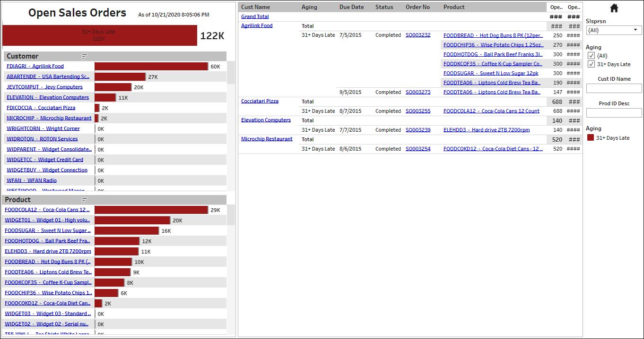Click the 20K Widget 01 product bar

132,220
